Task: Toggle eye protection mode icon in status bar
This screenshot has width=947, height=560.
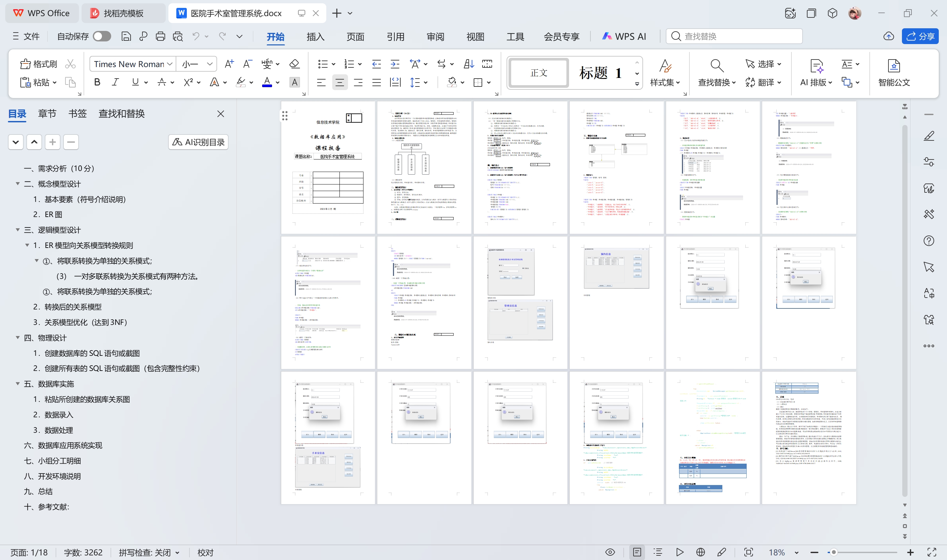Action: [x=610, y=552]
